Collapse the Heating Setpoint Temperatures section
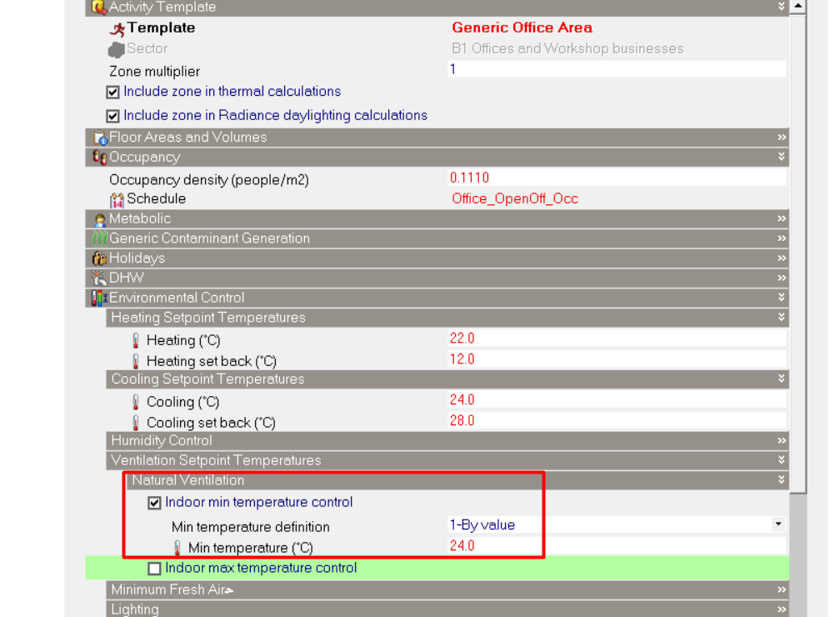Screen dimensions: 840x617 tap(782, 317)
